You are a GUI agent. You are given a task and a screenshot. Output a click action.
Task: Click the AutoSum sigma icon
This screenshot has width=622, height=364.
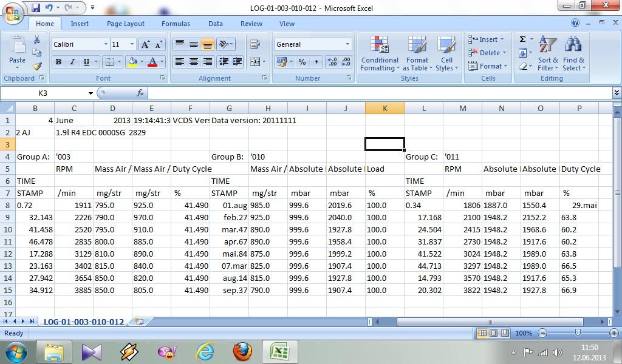pyautogui.click(x=523, y=39)
